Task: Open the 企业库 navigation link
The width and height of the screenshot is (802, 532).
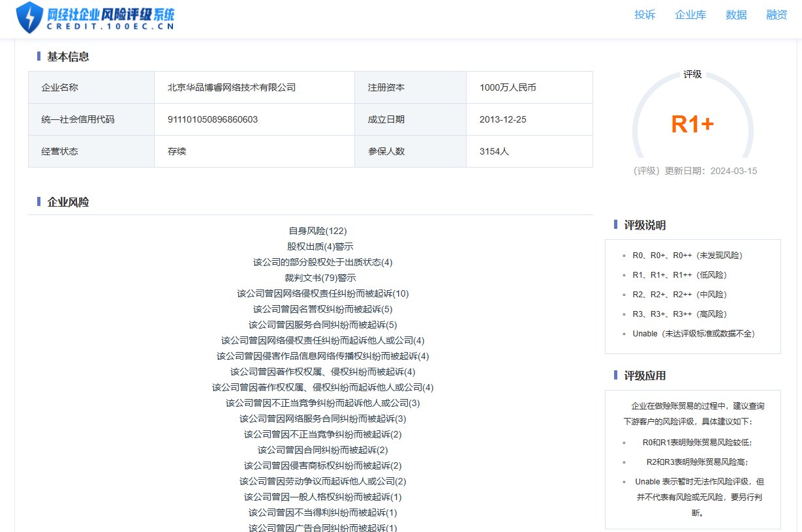Action: coord(690,15)
